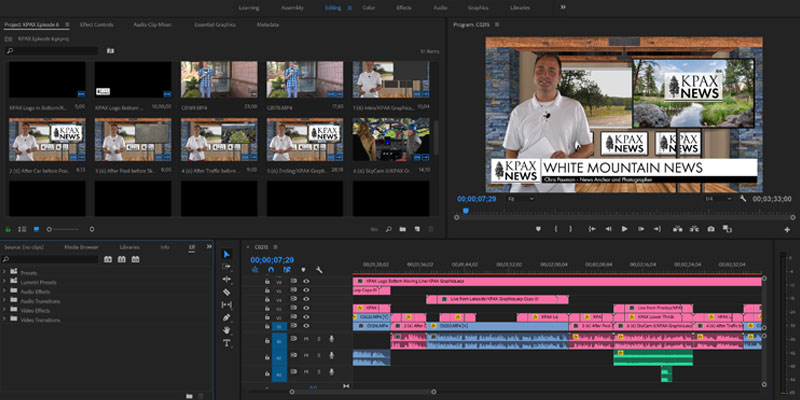Mark In point in Program monitor
The image size is (800, 400).
click(556, 229)
